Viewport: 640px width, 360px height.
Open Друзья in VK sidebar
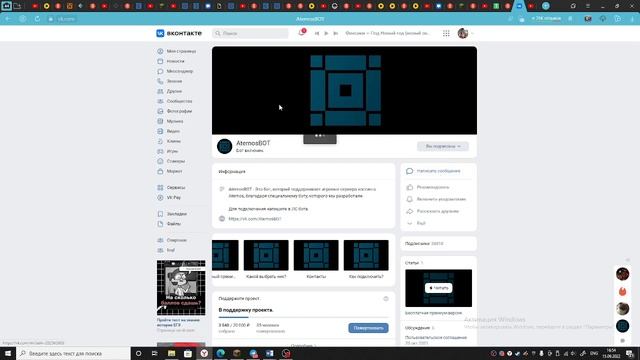pos(170,91)
